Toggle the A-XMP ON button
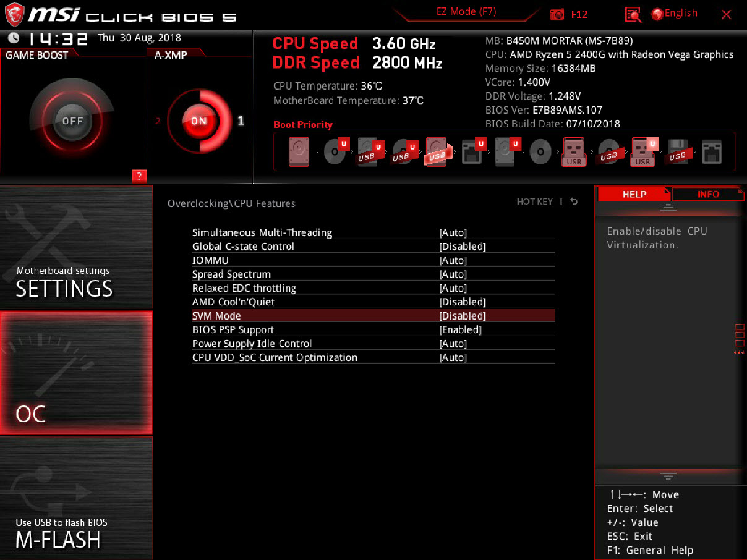This screenshot has height=560, width=747. [198, 121]
